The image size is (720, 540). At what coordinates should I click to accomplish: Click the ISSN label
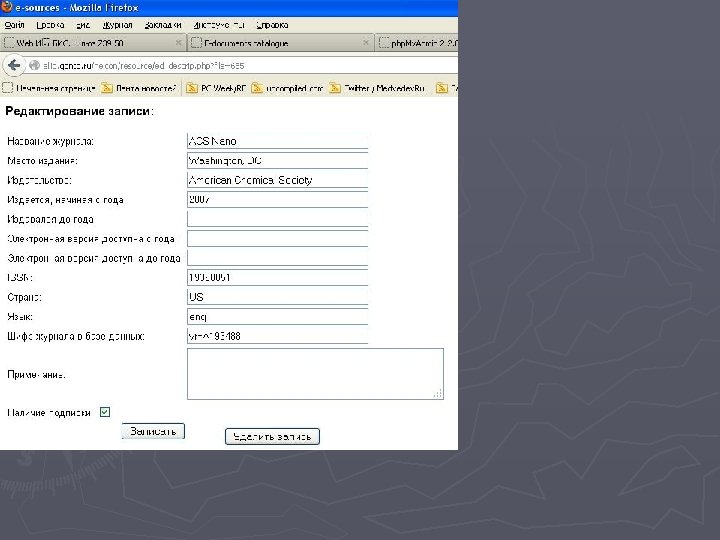pos(20,278)
